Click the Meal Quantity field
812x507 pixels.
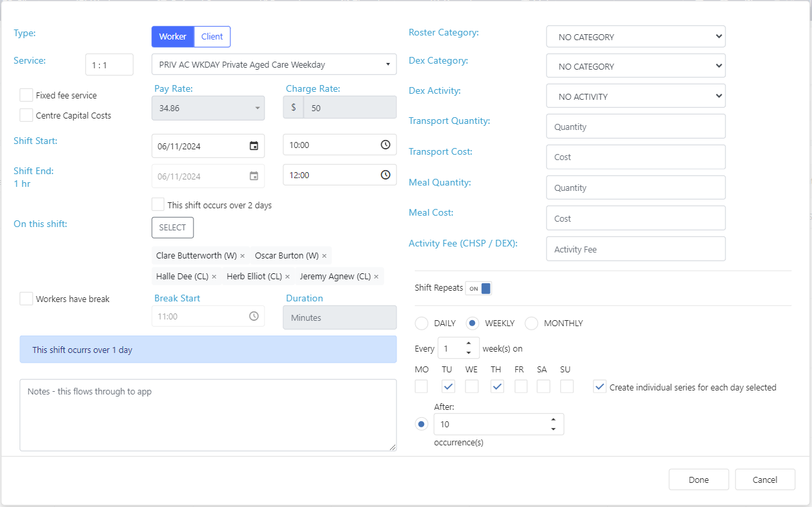click(x=636, y=188)
